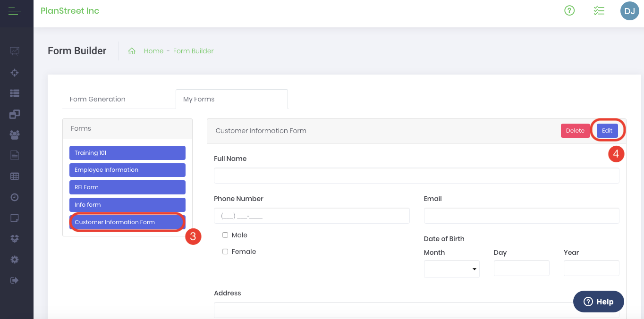Click the Edit button

(x=607, y=131)
